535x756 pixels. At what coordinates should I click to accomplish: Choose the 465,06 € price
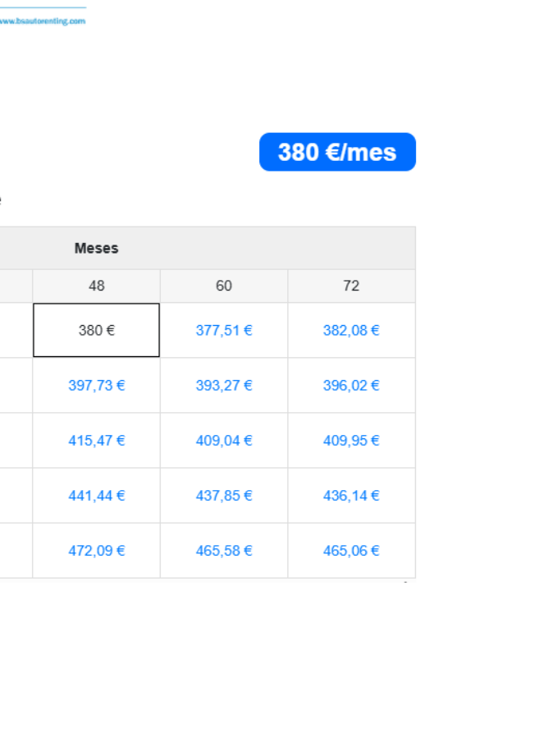pos(351,550)
